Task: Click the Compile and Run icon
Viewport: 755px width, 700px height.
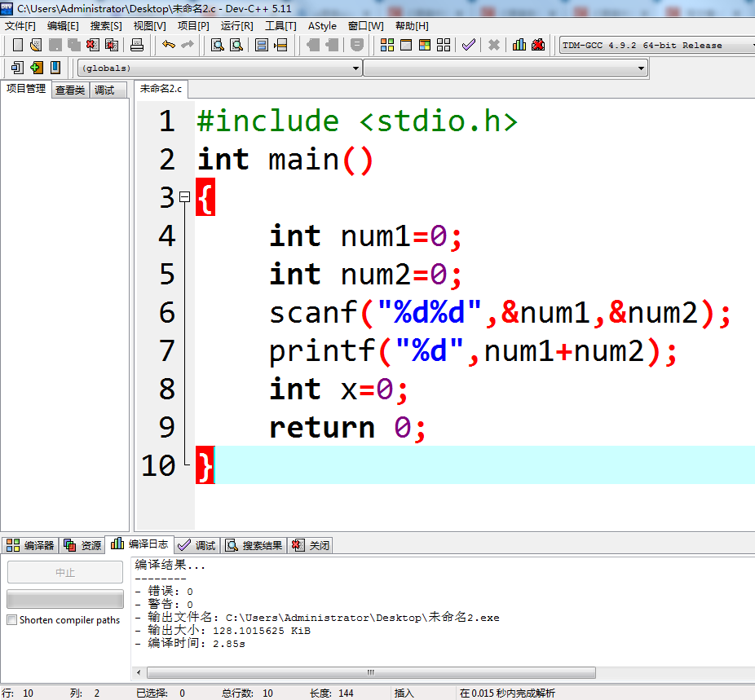Action: [x=425, y=45]
